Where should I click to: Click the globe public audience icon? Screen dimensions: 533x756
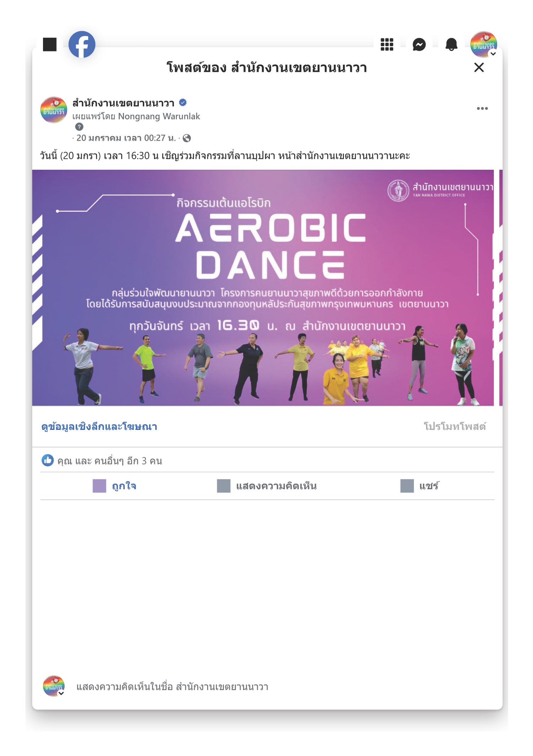(187, 138)
